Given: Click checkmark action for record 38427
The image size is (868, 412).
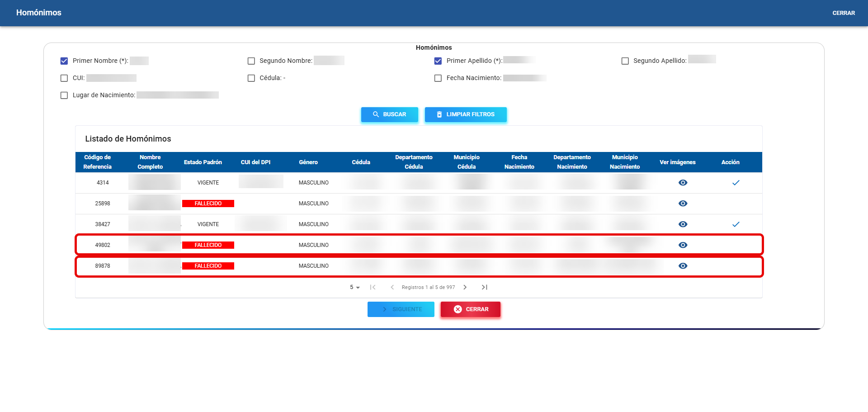Looking at the screenshot, I should click(x=736, y=224).
